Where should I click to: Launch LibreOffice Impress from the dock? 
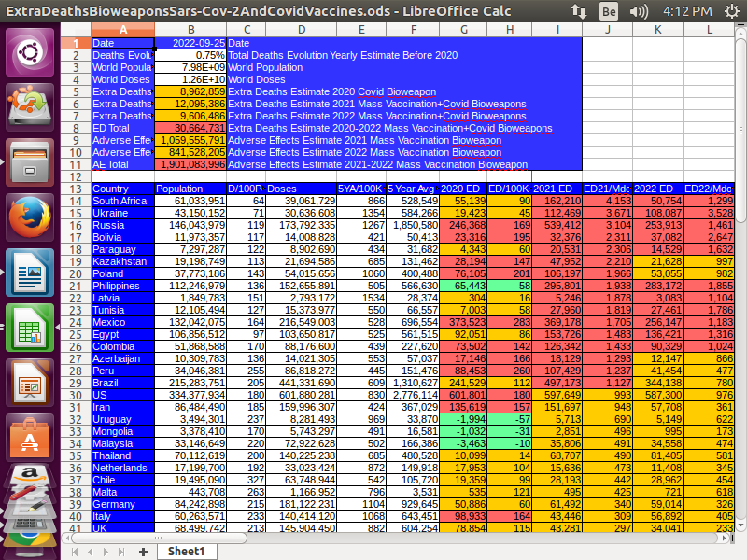31,384
